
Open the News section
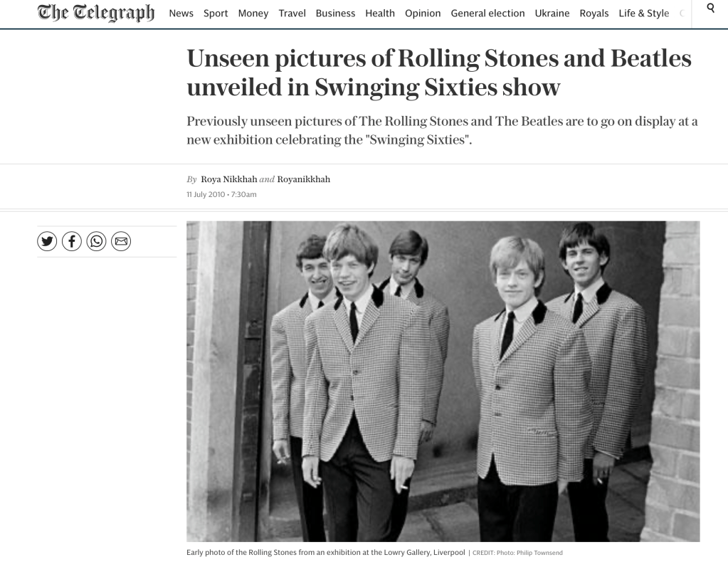(x=181, y=14)
